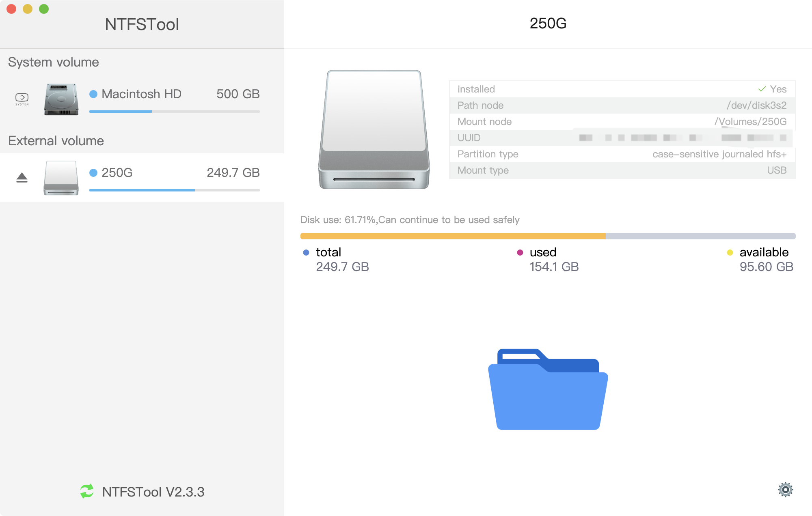The image size is (812, 516).
Task: Click the yellow minimize window button
Action: (x=28, y=9)
